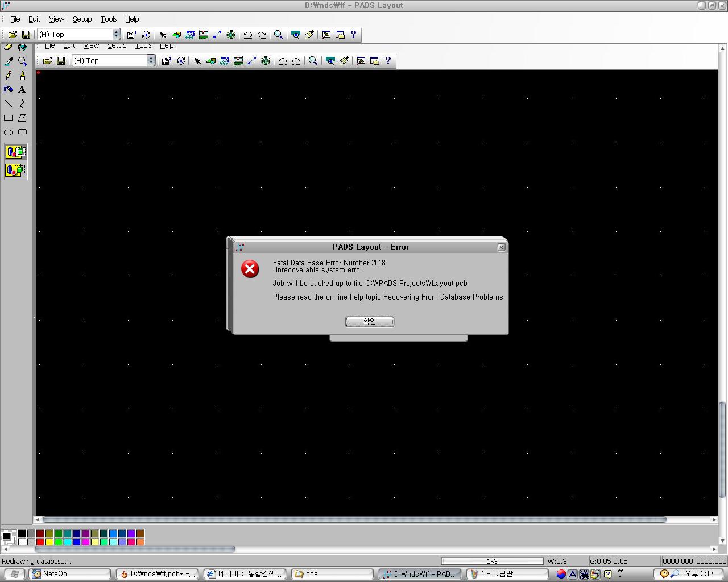
Task: Open the Setup menu in outer menu bar
Action: click(82, 19)
